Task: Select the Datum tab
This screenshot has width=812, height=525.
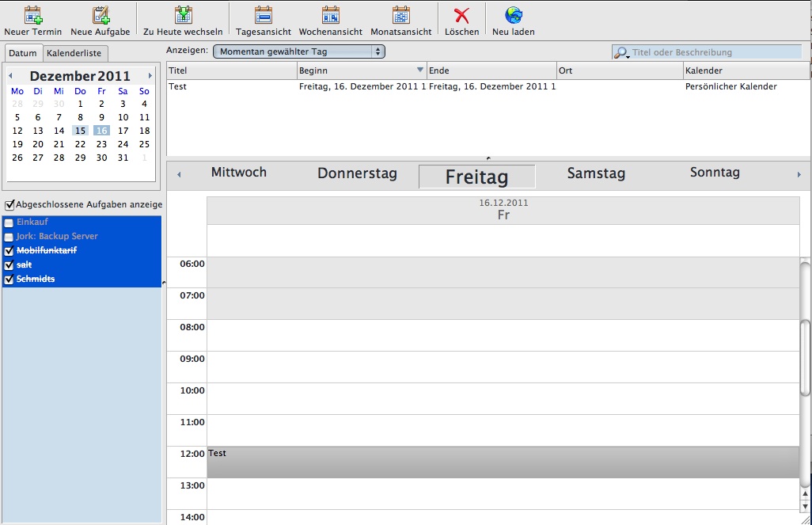Action: (23, 53)
